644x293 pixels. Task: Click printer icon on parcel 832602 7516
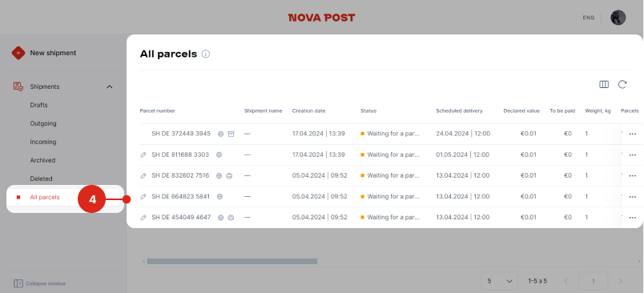[230, 175]
